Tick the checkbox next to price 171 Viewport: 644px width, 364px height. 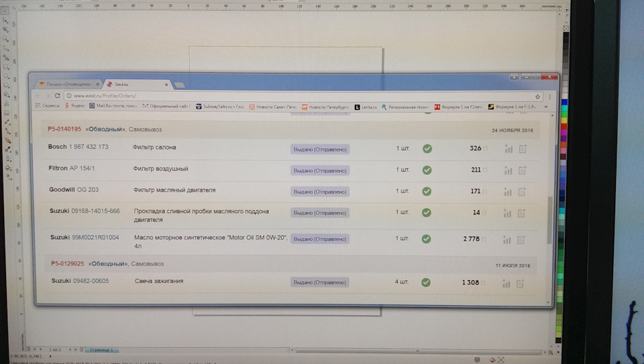coord(484,191)
